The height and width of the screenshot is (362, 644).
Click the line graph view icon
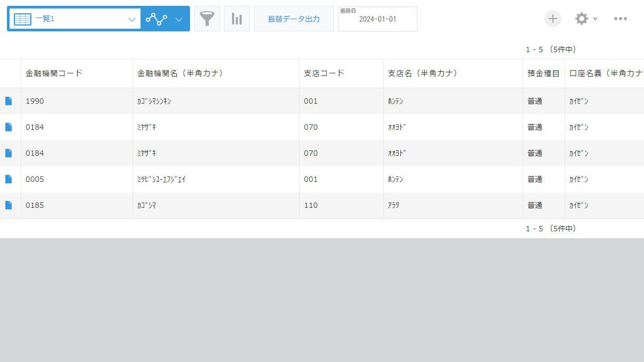tap(156, 19)
